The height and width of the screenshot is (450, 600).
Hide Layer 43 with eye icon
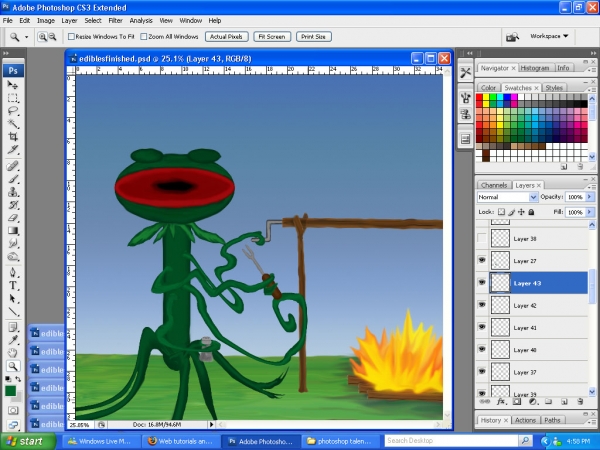[x=482, y=282]
